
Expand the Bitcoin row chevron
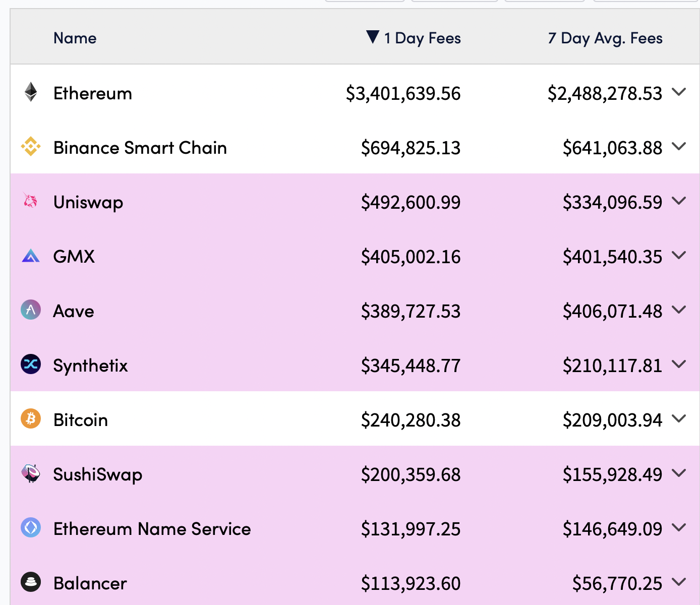[679, 418]
